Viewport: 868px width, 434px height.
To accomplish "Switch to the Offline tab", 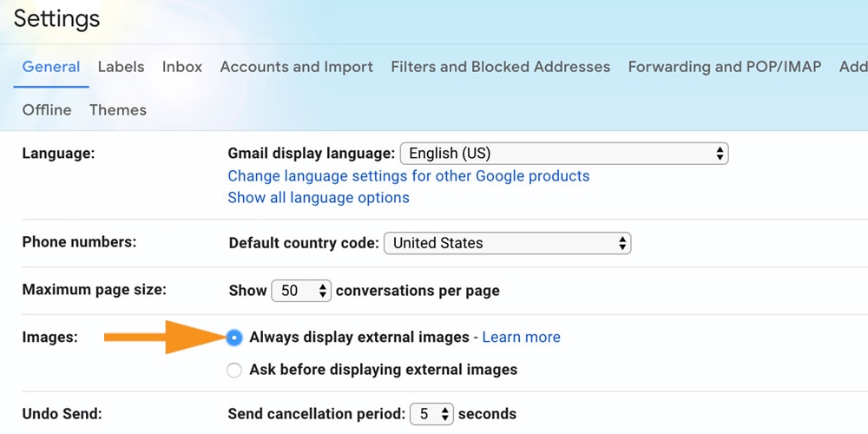I will 47,110.
